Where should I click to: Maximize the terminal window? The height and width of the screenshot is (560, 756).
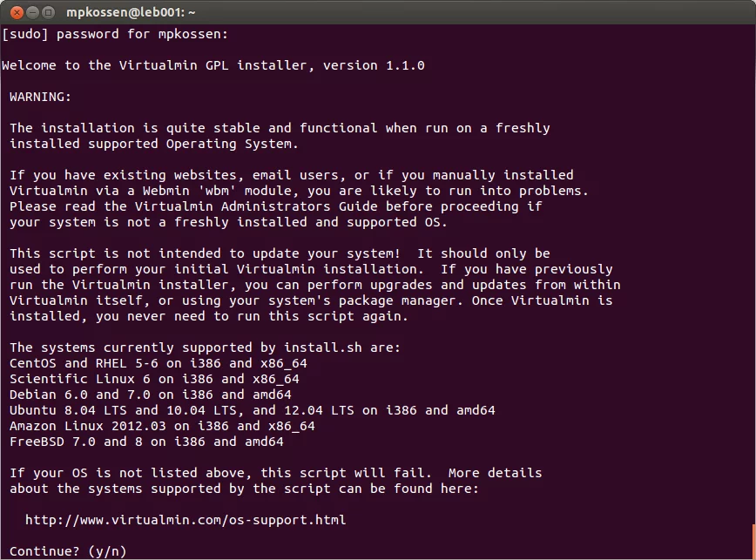[x=48, y=12]
